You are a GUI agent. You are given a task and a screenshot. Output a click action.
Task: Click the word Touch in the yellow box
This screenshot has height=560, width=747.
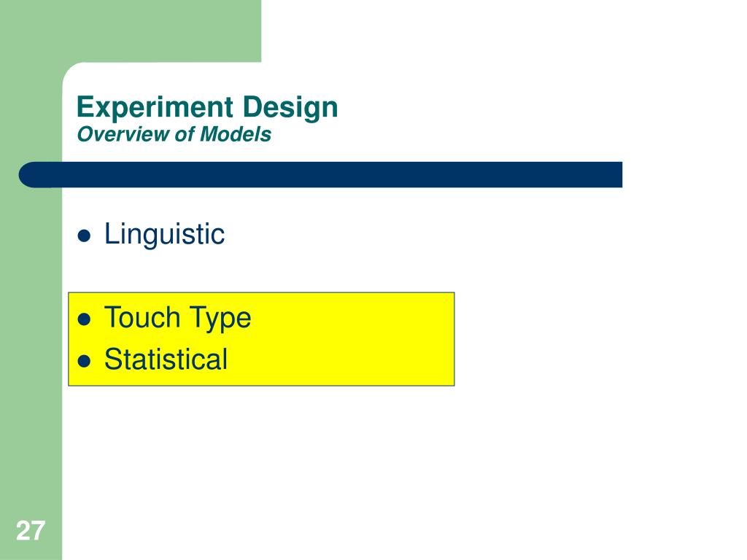point(142,317)
